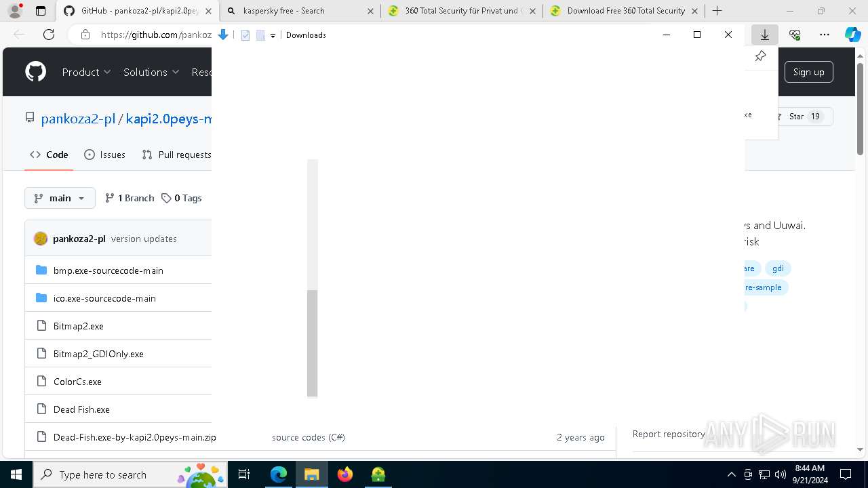The height and width of the screenshot is (488, 868).
Task: Open the version updates commit message
Action: click(x=144, y=239)
